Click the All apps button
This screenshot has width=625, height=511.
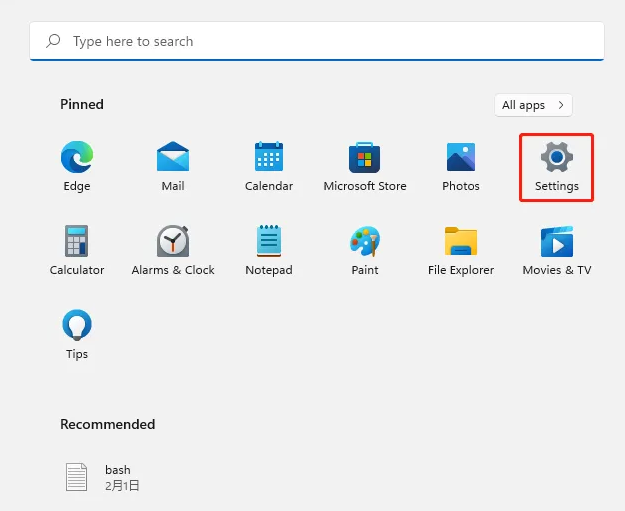pos(533,105)
